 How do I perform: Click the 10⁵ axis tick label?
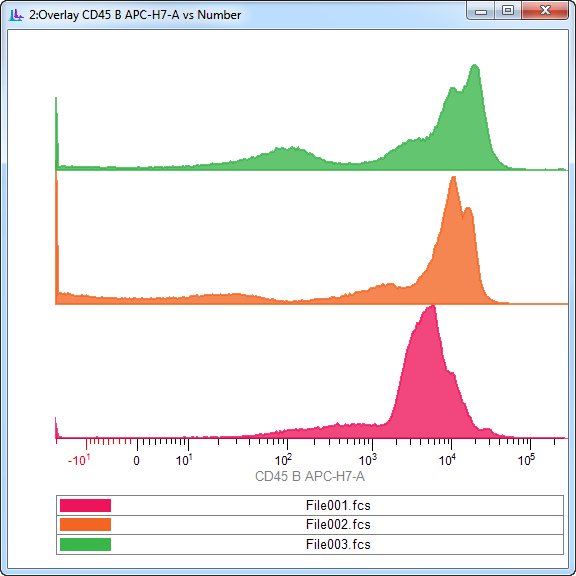(526, 460)
